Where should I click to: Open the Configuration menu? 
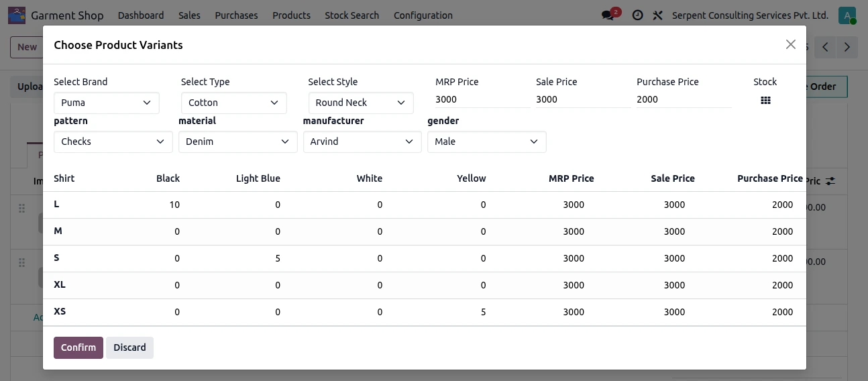click(x=423, y=15)
